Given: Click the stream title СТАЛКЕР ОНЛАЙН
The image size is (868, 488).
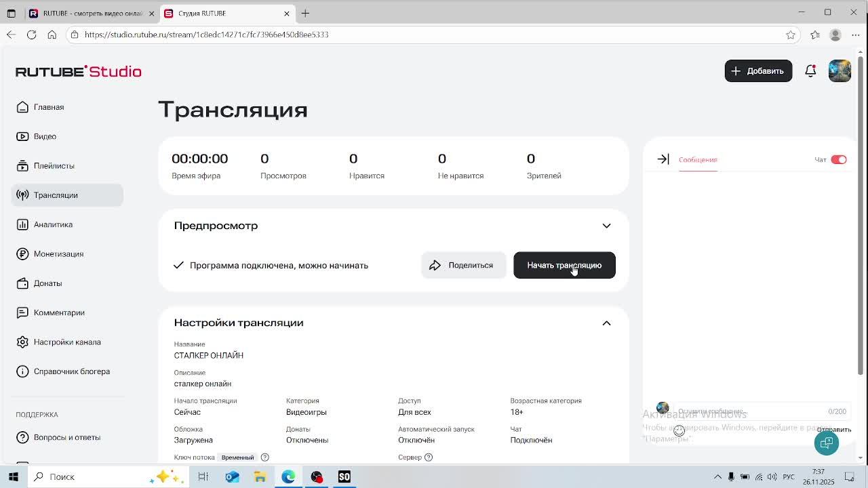Looking at the screenshot, I should [x=209, y=355].
